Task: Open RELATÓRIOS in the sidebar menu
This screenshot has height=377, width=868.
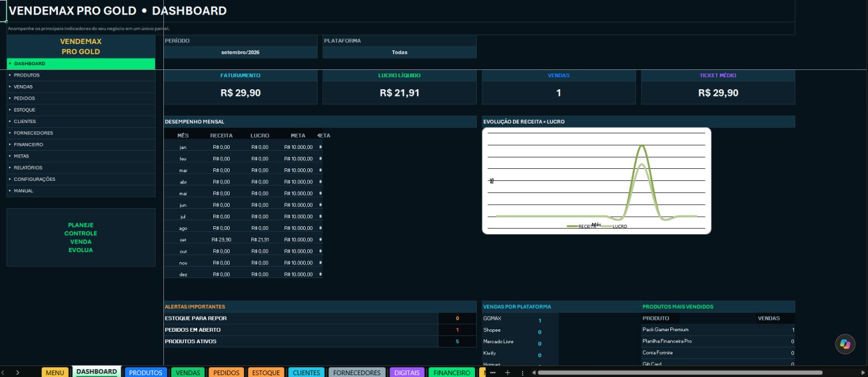Action: [81, 168]
